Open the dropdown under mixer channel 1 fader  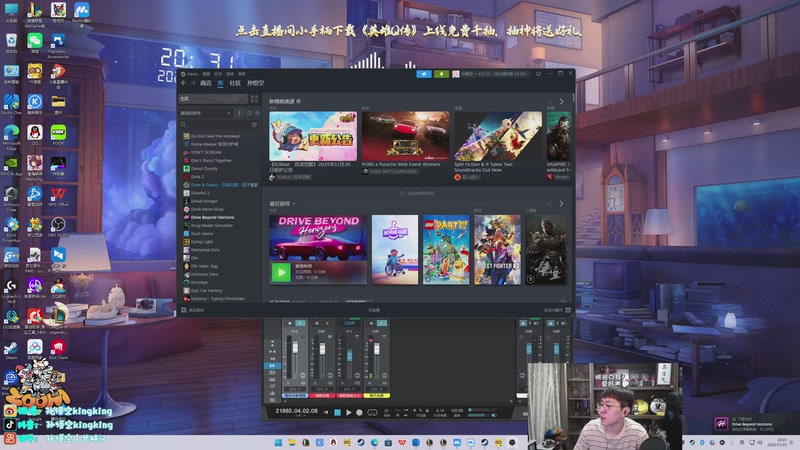pyautogui.click(x=295, y=389)
